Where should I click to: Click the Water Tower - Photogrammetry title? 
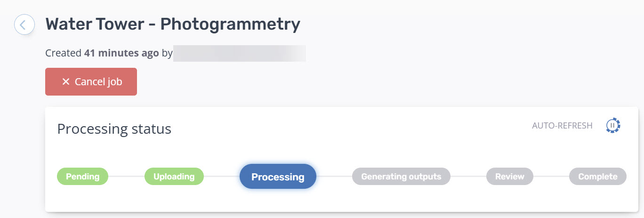point(173,24)
